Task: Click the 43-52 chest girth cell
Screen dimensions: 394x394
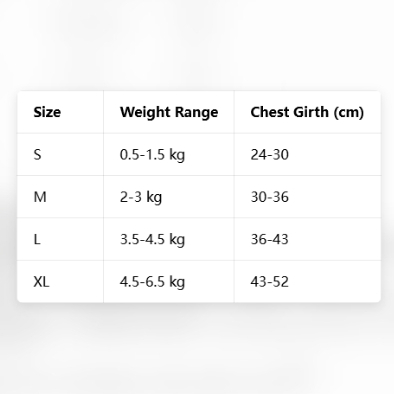Action: [307, 282]
